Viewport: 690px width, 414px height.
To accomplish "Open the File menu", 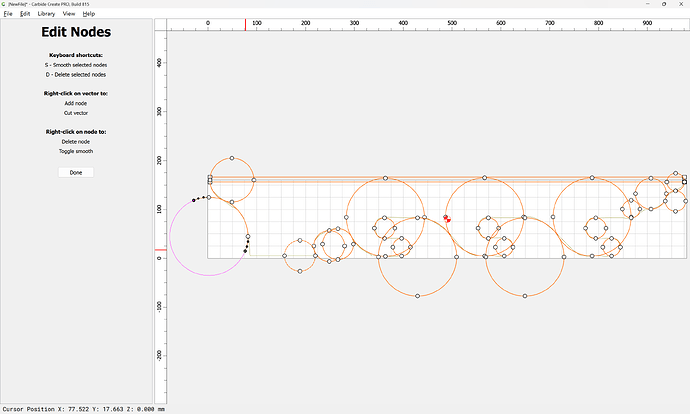I will [8, 14].
